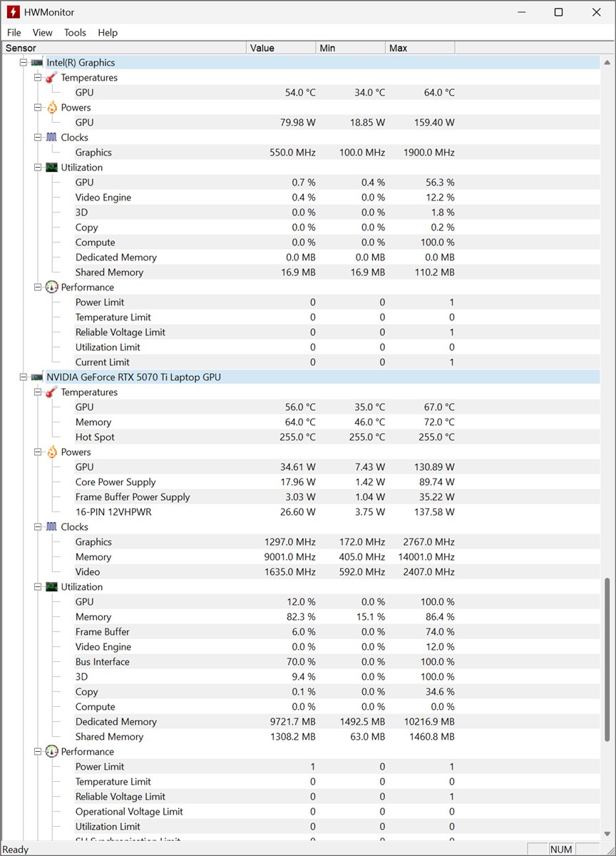Click the gauge icon beside Intel Performance
616x856 pixels.
tap(51, 287)
